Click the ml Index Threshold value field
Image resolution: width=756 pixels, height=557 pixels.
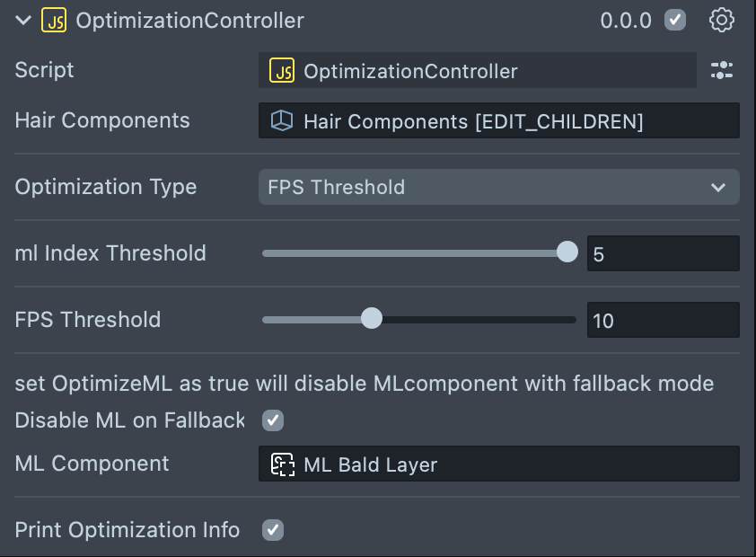pos(663,254)
